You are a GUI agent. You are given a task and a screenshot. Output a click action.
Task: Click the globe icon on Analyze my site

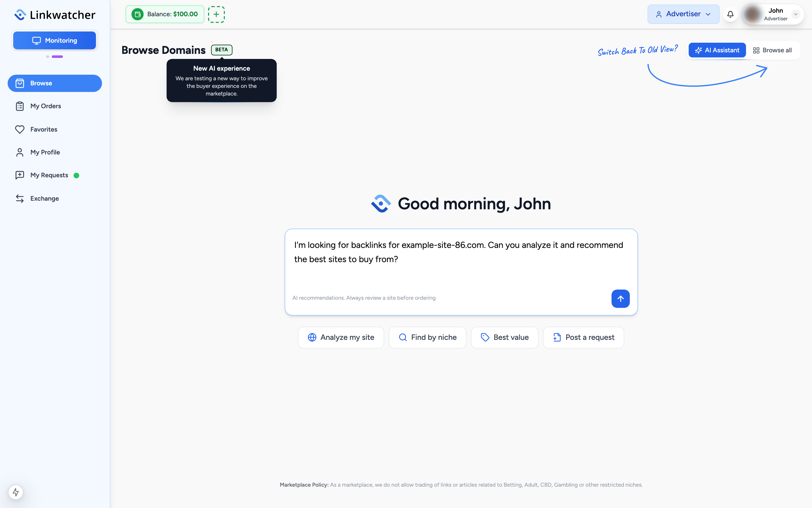(x=312, y=337)
